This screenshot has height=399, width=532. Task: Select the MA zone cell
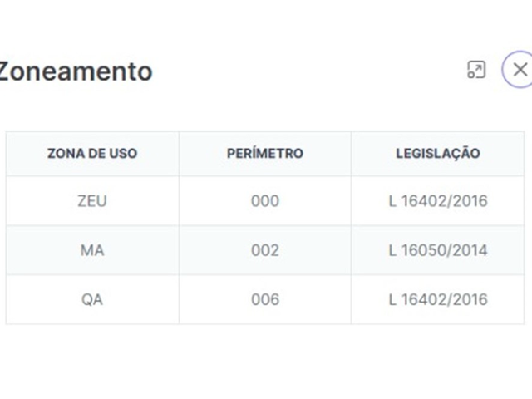tap(92, 250)
